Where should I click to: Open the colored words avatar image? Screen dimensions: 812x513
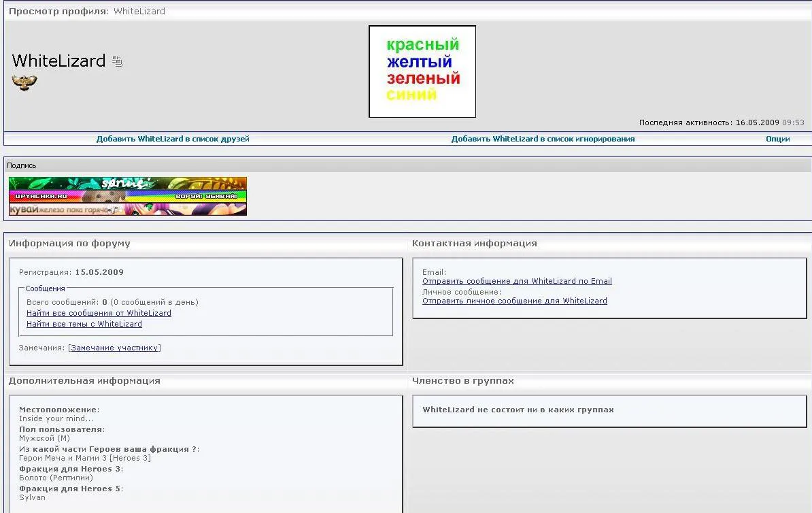[422, 71]
